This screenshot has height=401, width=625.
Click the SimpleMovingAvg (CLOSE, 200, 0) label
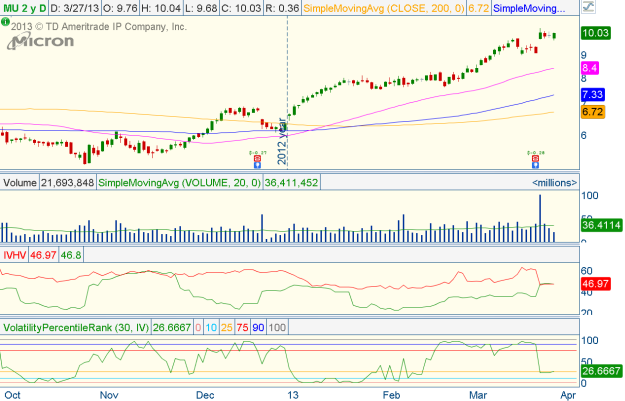coord(388,7)
